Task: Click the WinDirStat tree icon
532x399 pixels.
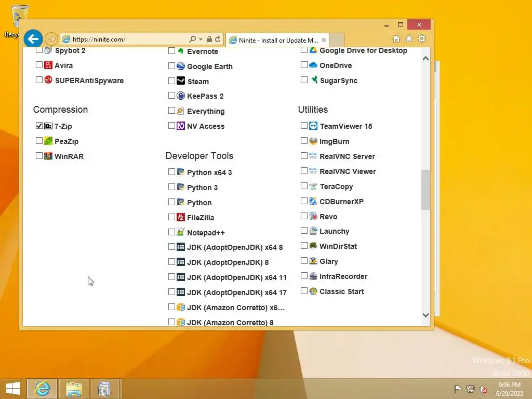Action: click(313, 246)
